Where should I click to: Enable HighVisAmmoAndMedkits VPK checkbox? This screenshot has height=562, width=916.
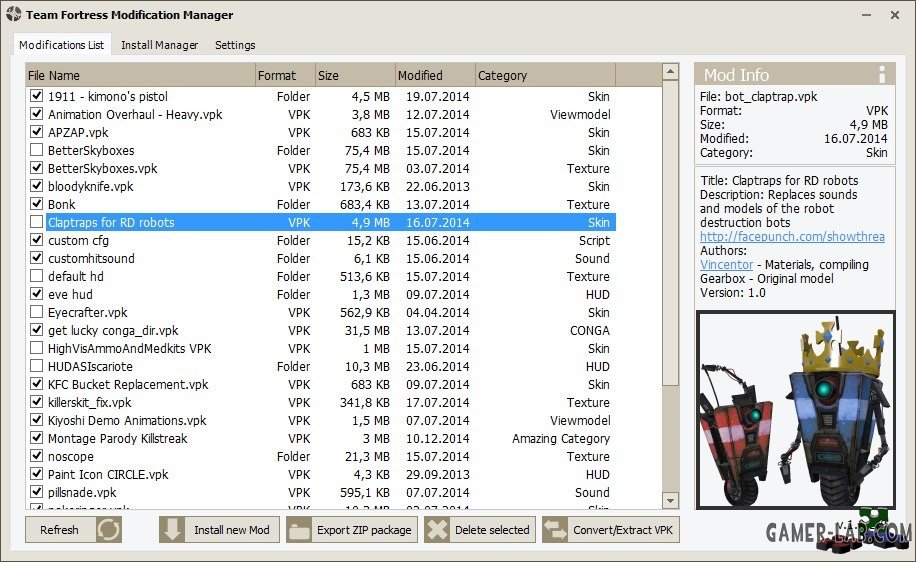[36, 348]
